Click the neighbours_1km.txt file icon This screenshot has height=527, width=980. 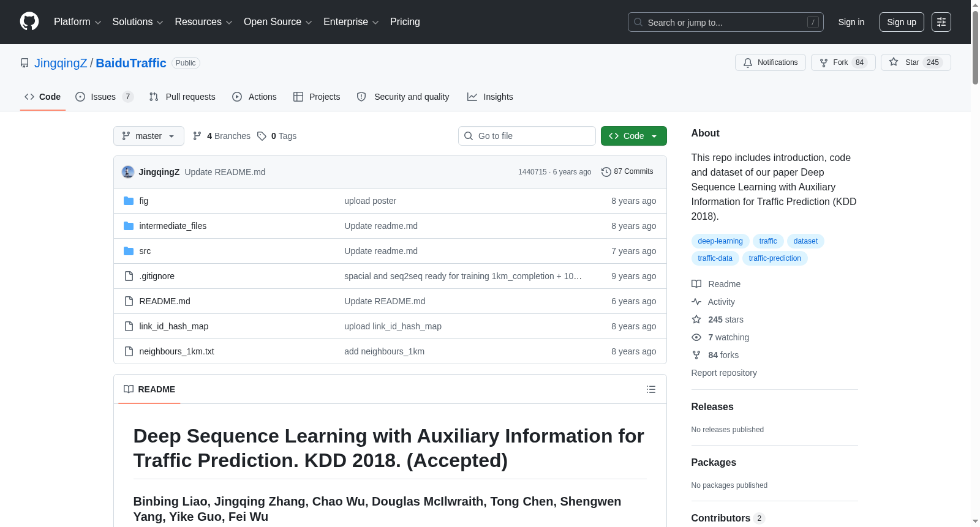click(x=129, y=351)
